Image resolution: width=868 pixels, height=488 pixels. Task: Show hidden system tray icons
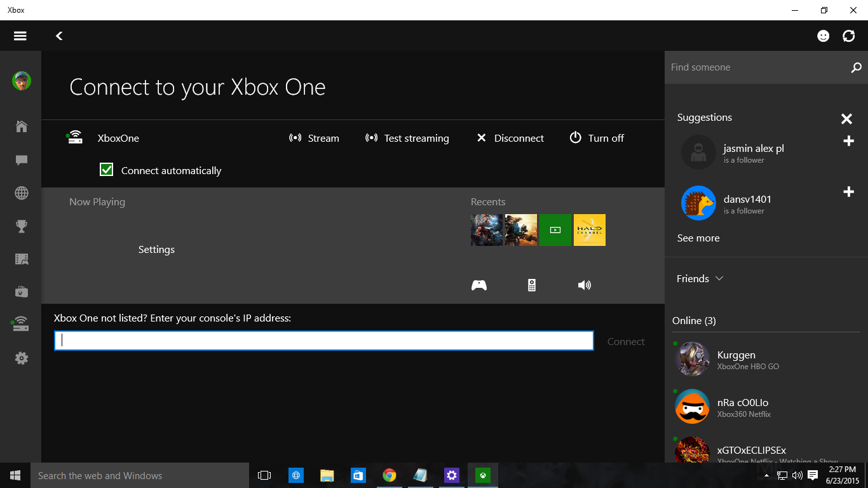pyautogui.click(x=766, y=475)
